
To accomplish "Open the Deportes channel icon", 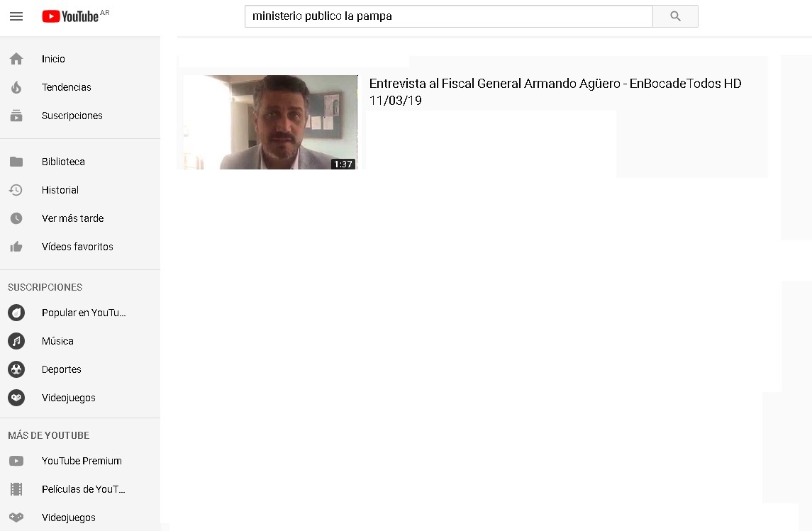I will pyautogui.click(x=16, y=369).
